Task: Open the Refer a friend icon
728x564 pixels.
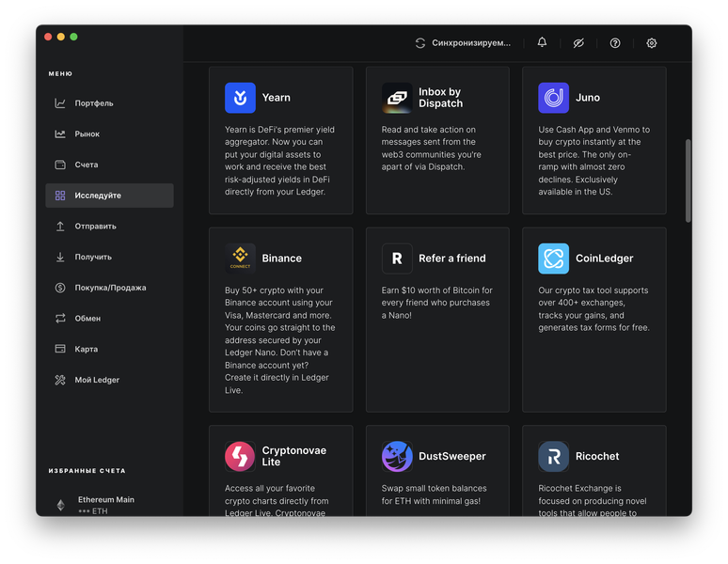Action: (x=397, y=258)
